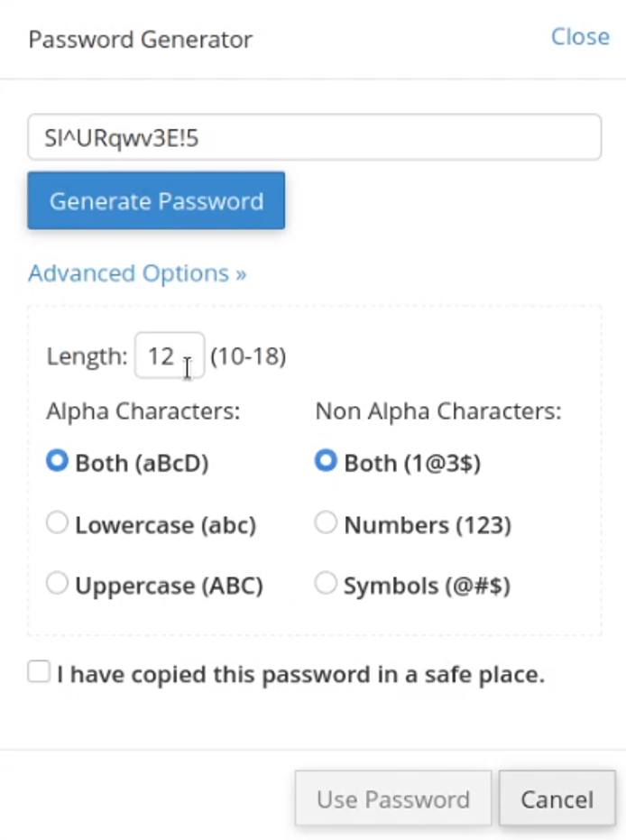Select the Both (aBcD) alpha characters option
Screen dimensions: 626x840
point(56,461)
